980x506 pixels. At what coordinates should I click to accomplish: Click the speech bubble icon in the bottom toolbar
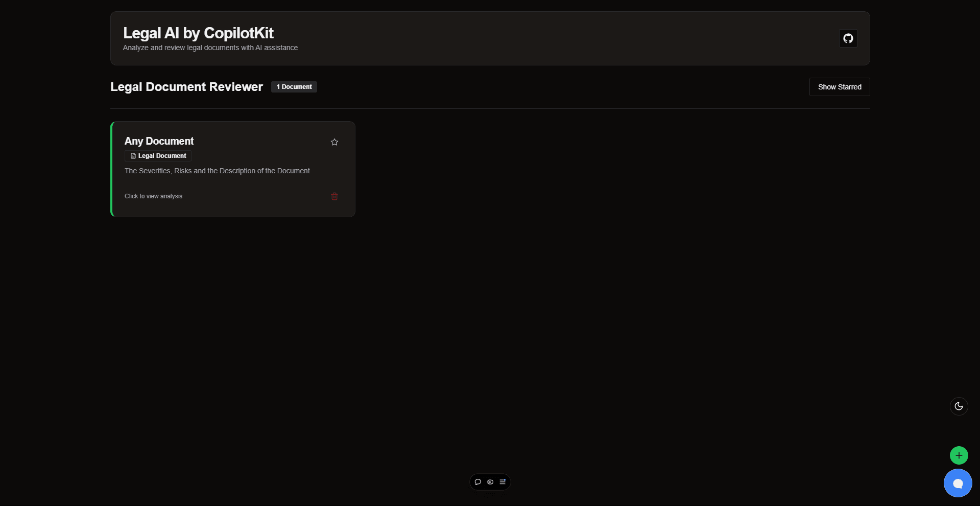pyautogui.click(x=478, y=482)
